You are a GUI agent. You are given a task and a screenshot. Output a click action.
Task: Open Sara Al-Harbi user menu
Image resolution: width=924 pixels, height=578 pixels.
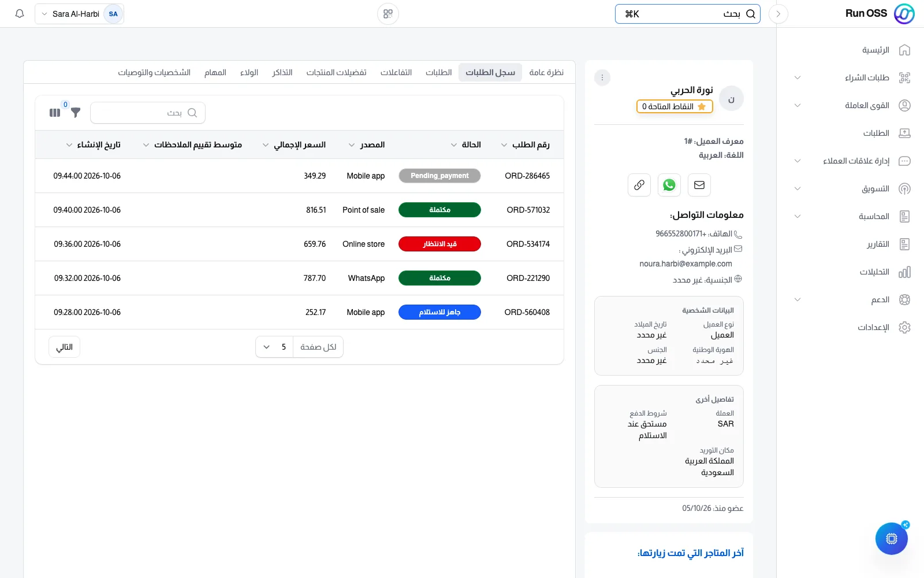80,14
